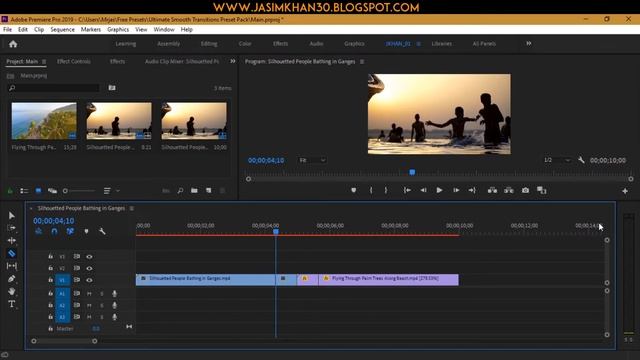Go to Out point

(x=472, y=190)
